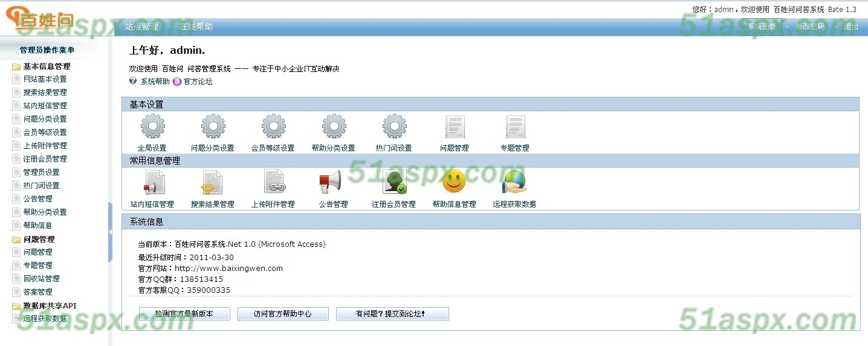
Task: Click the http://www.baixingwen.com website text
Action: click(228, 269)
